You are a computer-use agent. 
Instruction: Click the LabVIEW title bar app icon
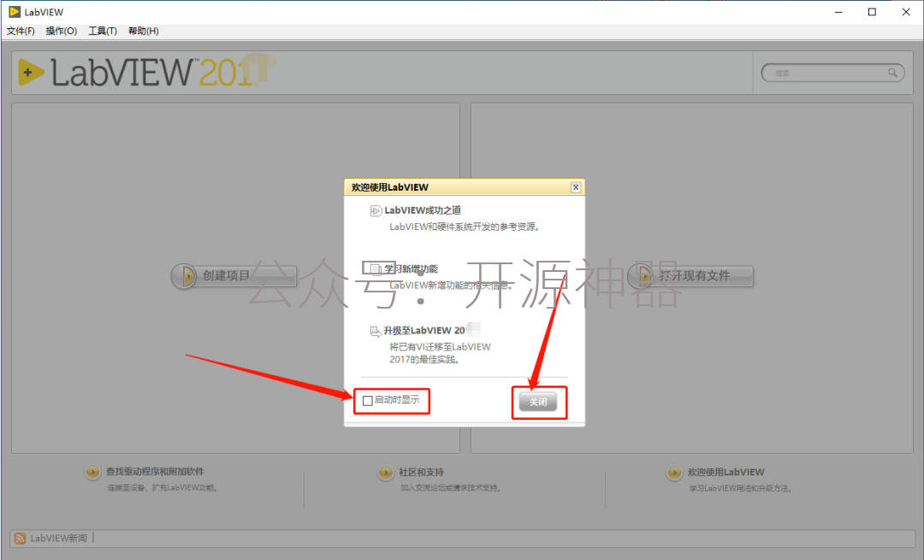click(15, 12)
